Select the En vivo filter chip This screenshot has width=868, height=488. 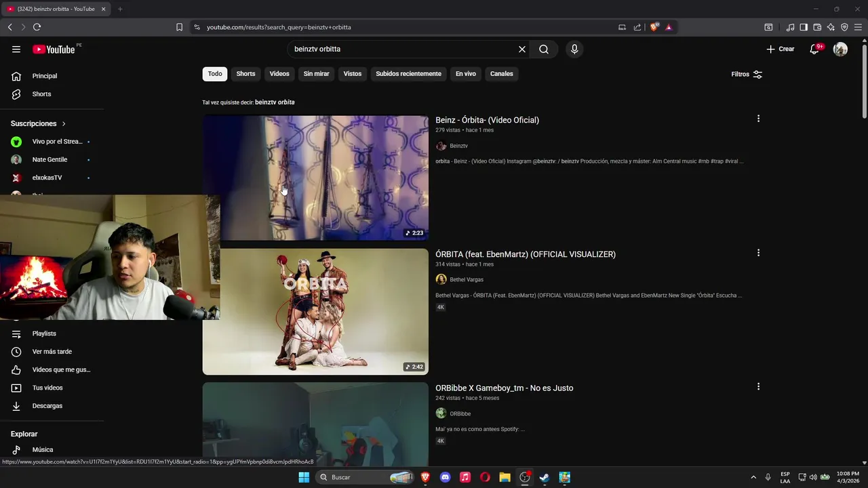point(465,73)
